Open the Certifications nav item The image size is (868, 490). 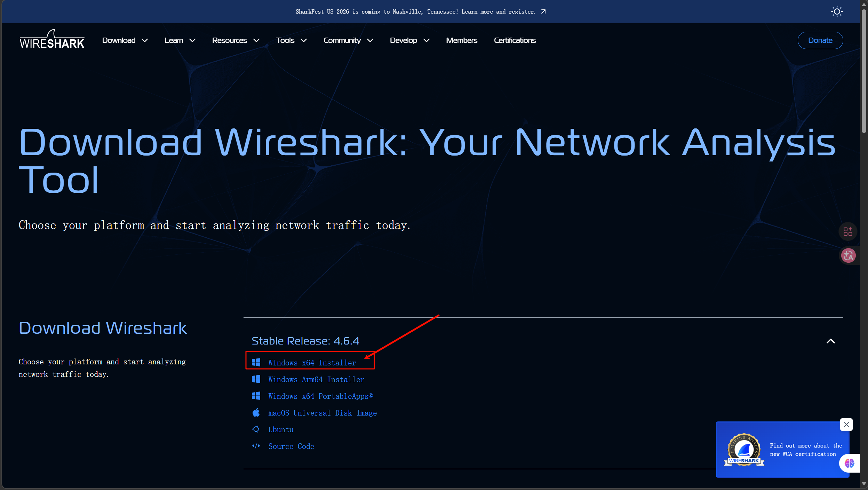pyautogui.click(x=515, y=40)
